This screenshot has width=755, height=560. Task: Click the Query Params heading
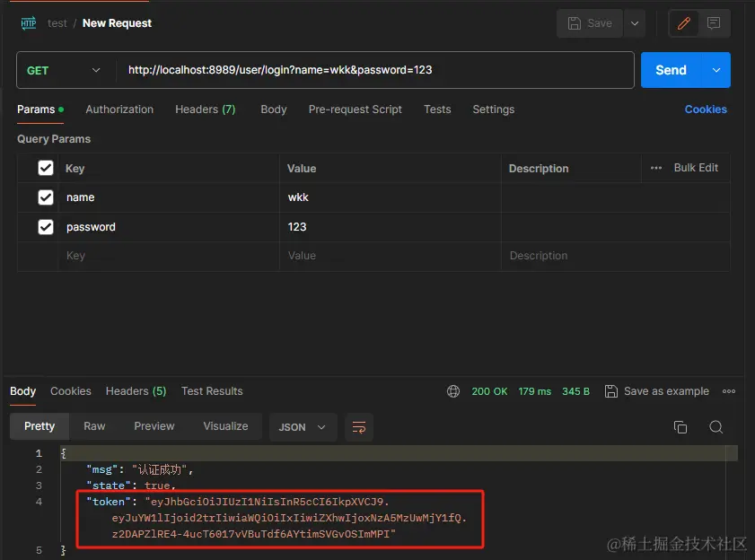[54, 139]
